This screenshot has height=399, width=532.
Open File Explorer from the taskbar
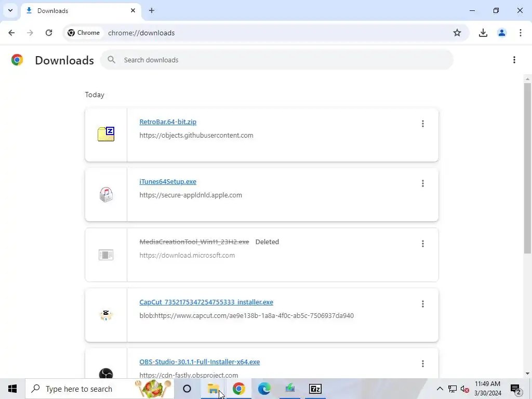pos(214,389)
